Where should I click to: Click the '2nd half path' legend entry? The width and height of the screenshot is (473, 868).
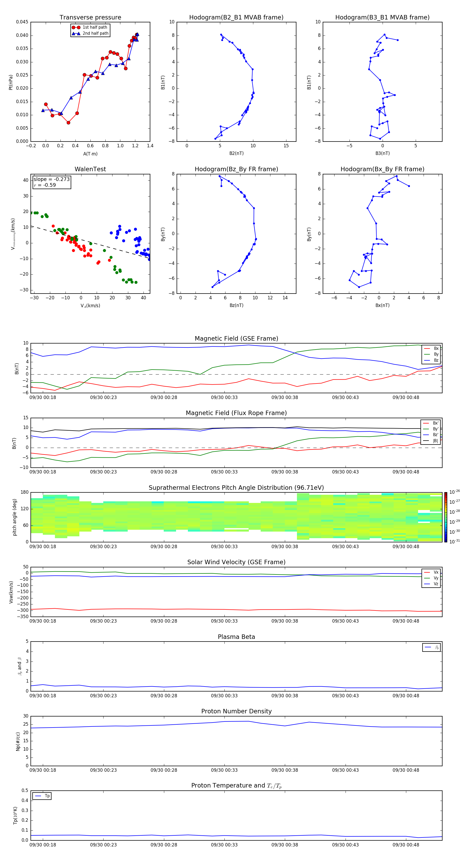click(90, 33)
